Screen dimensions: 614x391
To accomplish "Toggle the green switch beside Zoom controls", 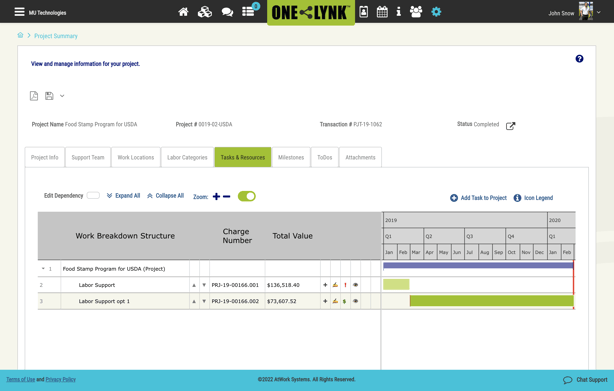I will coord(247,196).
